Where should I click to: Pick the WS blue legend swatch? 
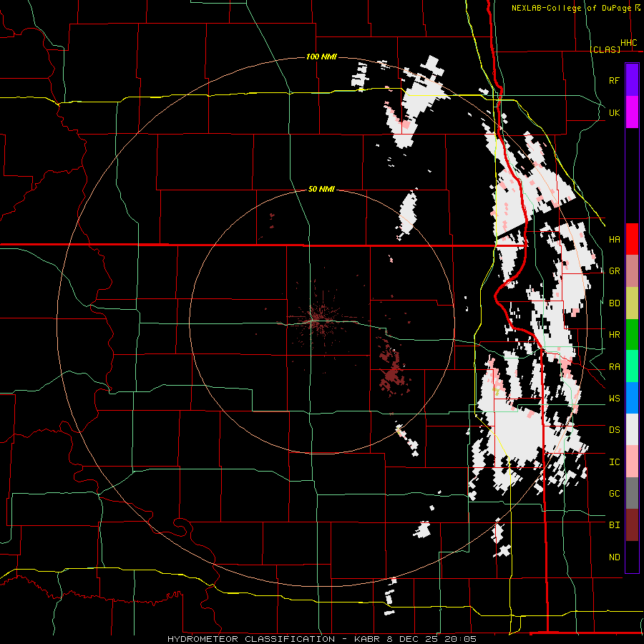click(632, 398)
